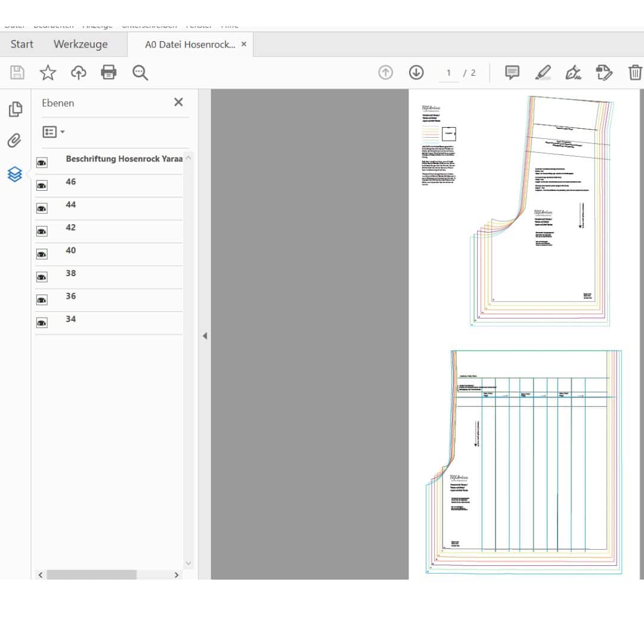Open the page thumbnails panel
The image size is (644, 644).
15,109
